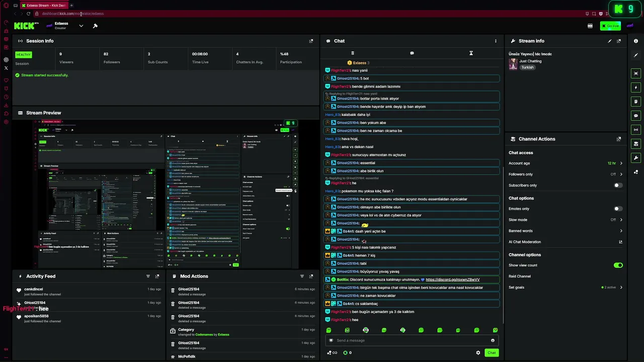
Task: Open AI Chat Moderation
Action: click(566, 242)
